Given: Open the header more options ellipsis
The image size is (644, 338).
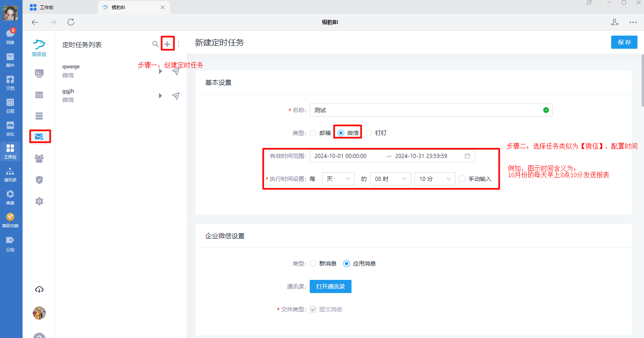Looking at the screenshot, I should tap(633, 22).
